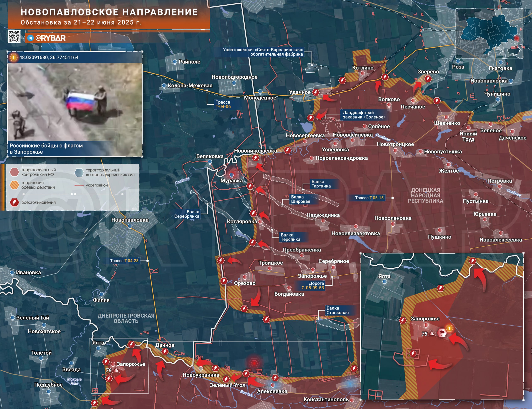Click the coordinates text 48.03091680, 36.77451164

tap(49, 57)
